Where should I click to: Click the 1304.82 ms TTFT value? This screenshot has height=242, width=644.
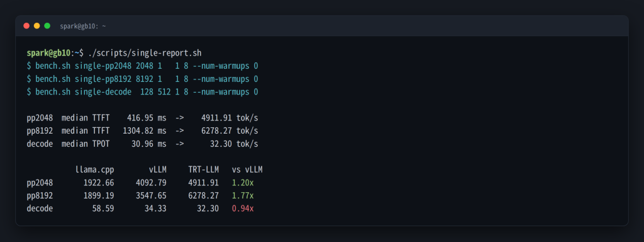[x=145, y=131]
